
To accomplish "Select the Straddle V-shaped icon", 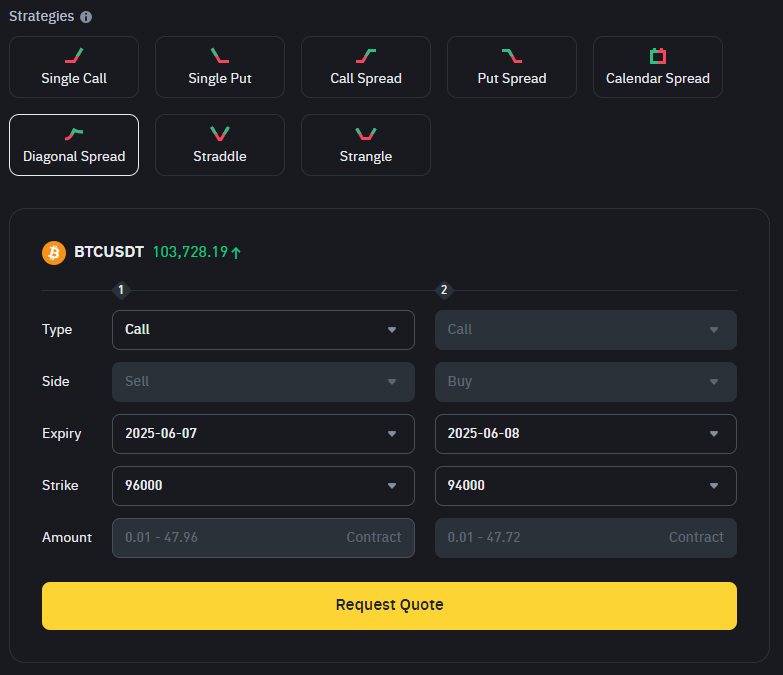I will (x=220, y=134).
